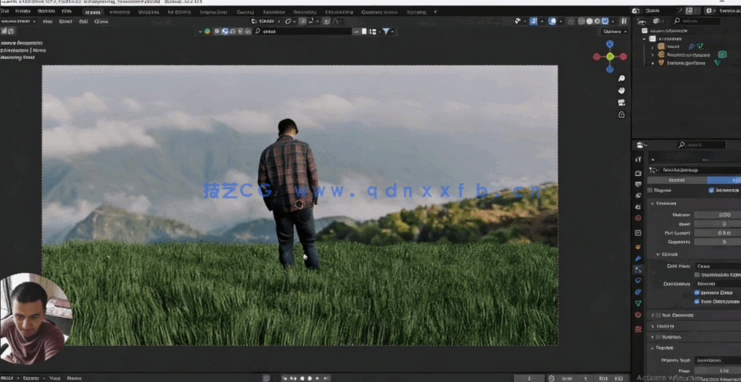Expand the third object row in the outliner
The image size is (741, 382).
(x=653, y=63)
